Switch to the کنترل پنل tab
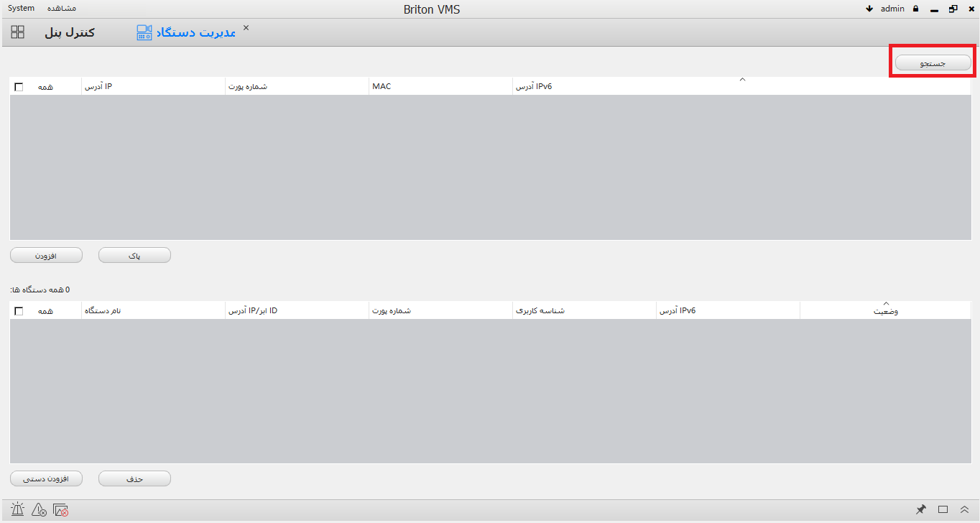This screenshot has height=523, width=980. click(70, 32)
